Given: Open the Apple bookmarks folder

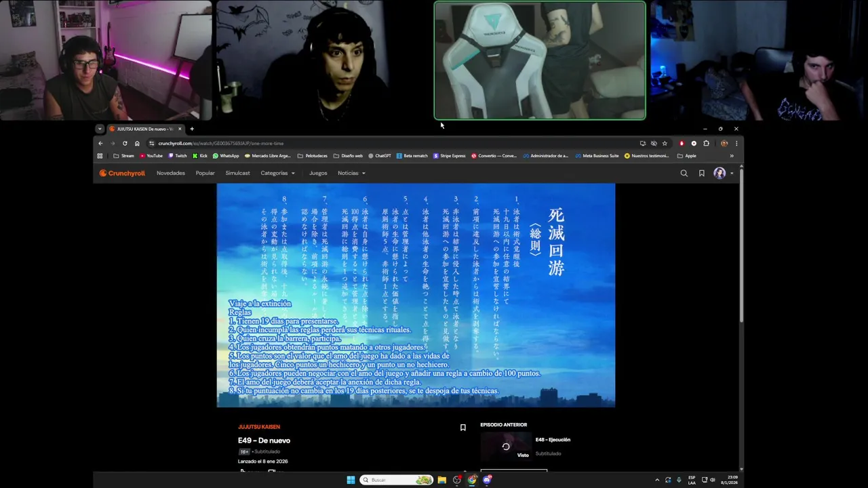Looking at the screenshot, I should click(x=687, y=156).
